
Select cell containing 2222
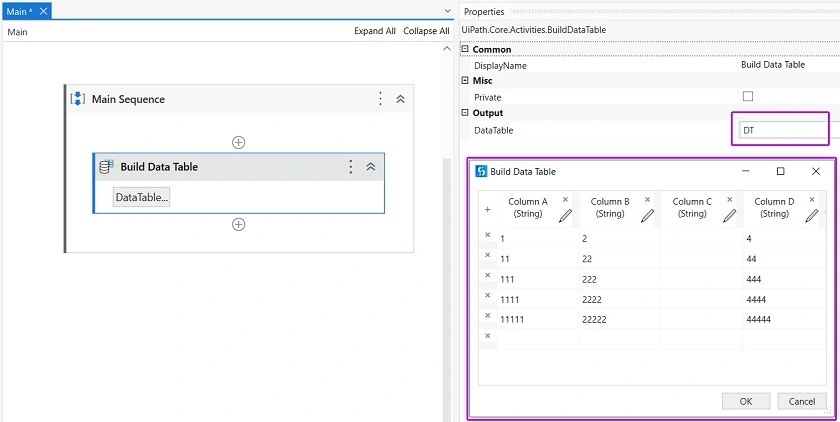(x=619, y=299)
